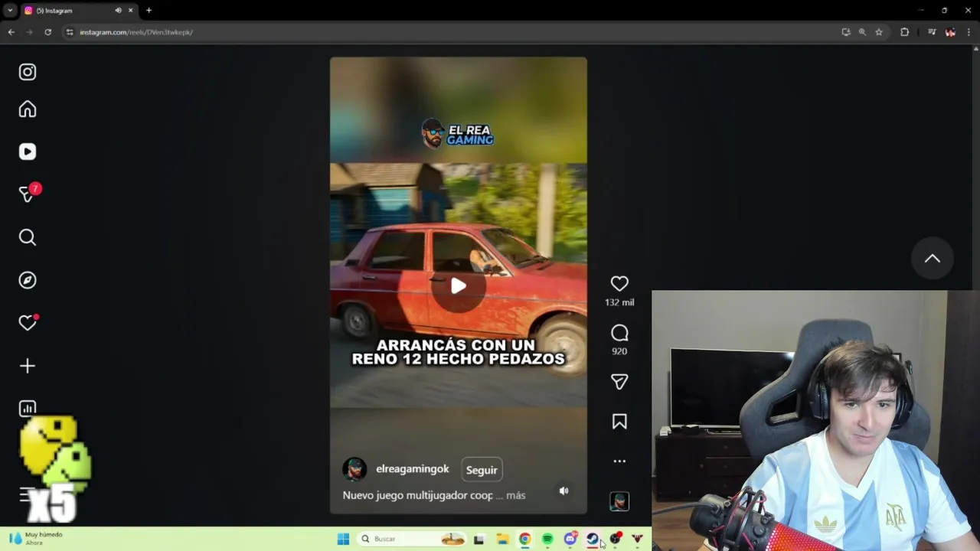The image size is (980, 551).
Task: Open Search in the Instagram sidebar
Action: point(28,237)
